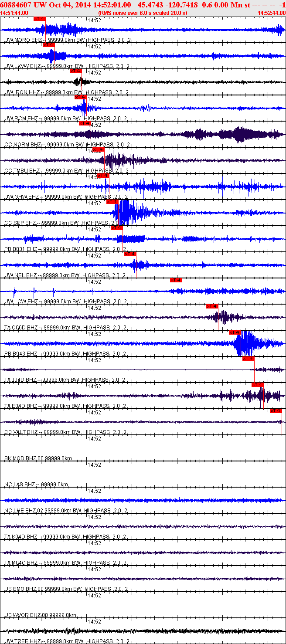Click the red pick flag on UW.LCW trace

[x=176, y=280]
